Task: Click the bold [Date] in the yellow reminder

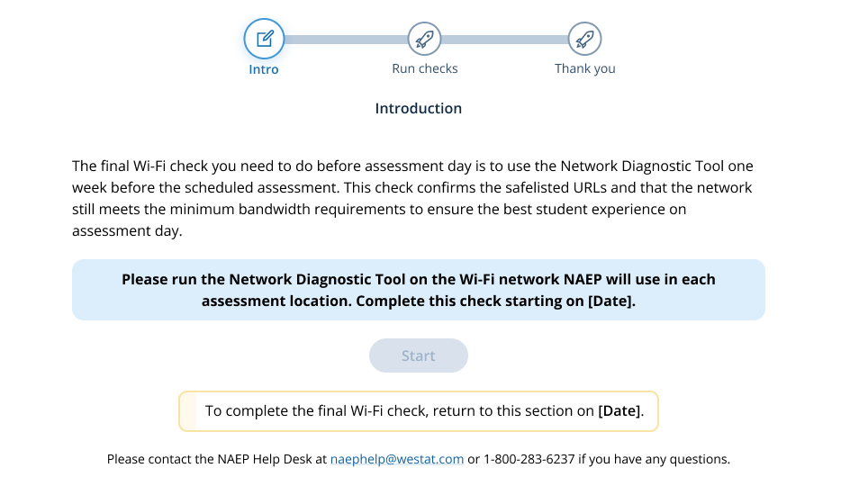Action: point(619,410)
